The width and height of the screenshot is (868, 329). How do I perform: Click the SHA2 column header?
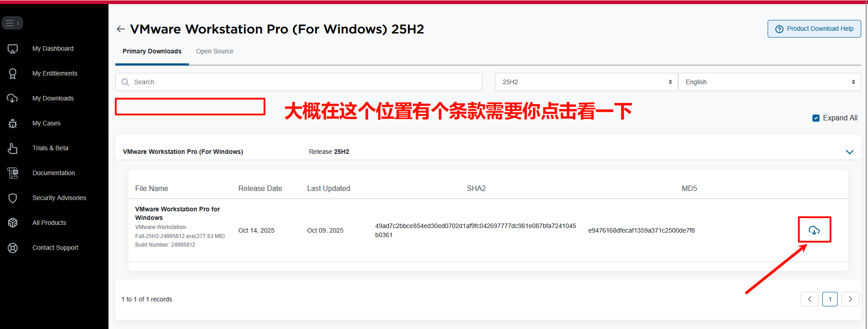(476, 188)
